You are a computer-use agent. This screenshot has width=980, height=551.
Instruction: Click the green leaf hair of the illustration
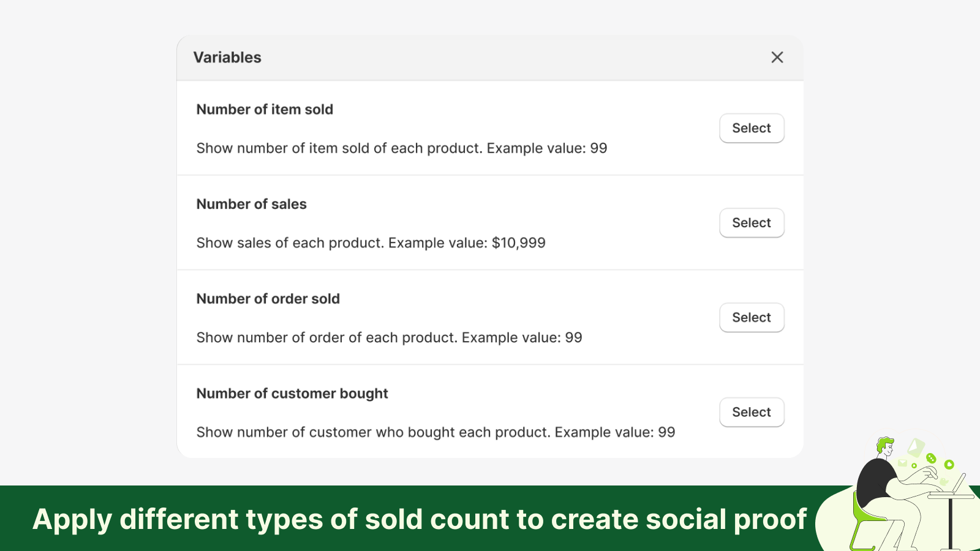[x=884, y=442]
